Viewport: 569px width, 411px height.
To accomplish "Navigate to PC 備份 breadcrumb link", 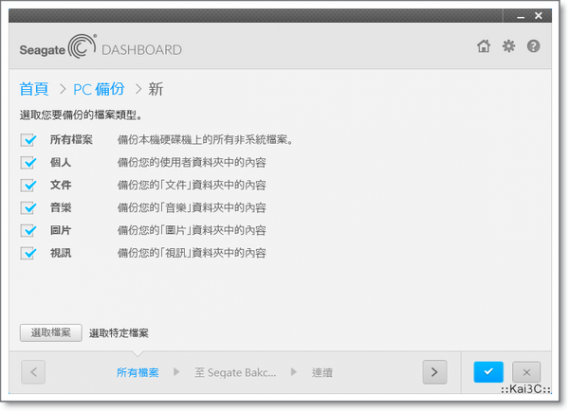I will 99,89.
